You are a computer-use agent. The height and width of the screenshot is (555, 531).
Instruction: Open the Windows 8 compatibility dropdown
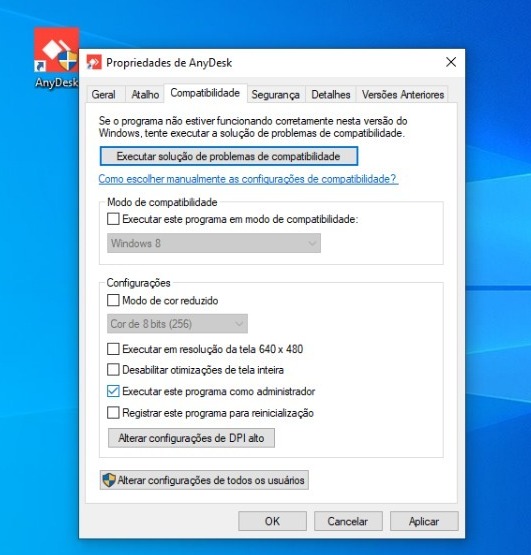pyautogui.click(x=214, y=243)
